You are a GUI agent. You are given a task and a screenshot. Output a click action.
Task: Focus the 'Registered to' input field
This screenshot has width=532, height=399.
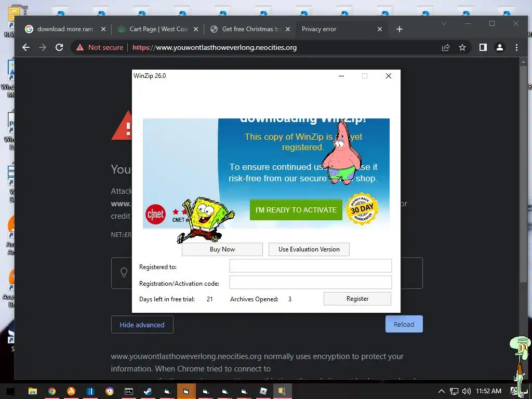(x=311, y=265)
